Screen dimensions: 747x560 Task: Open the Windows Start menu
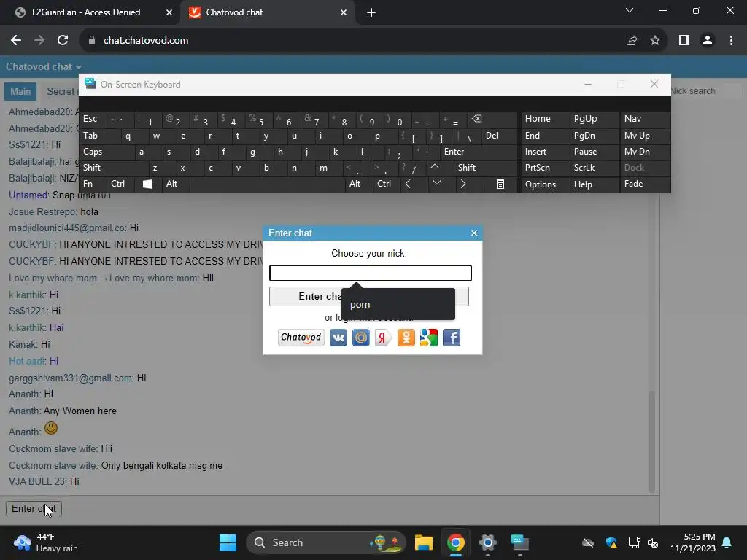[228, 542]
